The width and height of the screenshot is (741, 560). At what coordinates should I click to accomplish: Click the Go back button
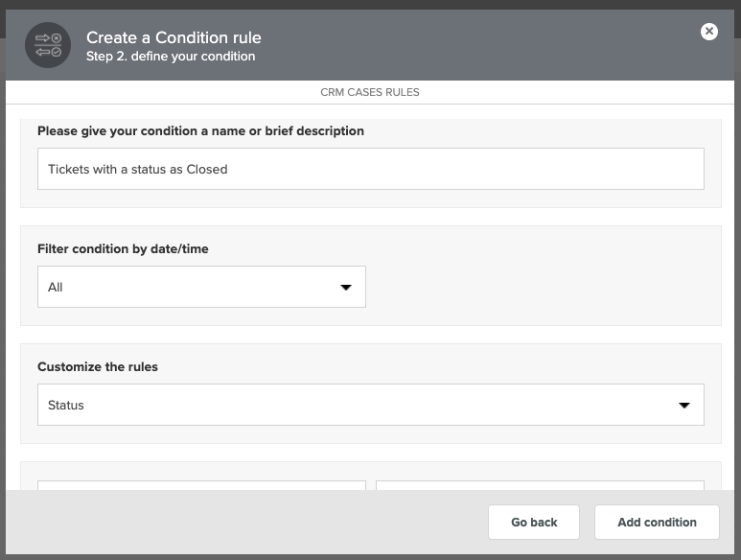(534, 523)
